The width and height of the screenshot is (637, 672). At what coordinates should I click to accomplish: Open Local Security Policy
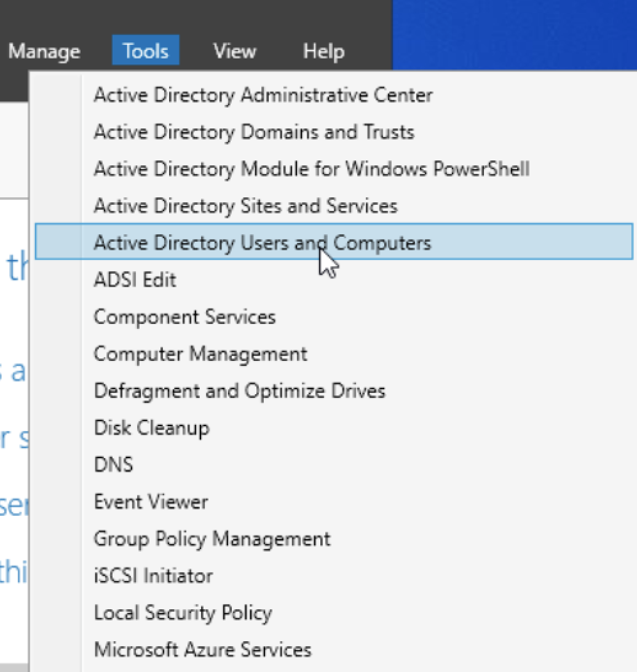(x=333, y=612)
